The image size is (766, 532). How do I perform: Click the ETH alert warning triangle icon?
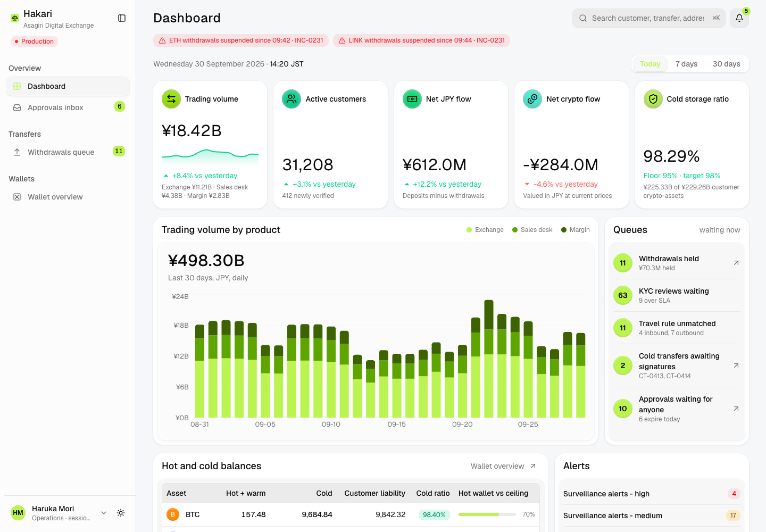click(x=162, y=40)
